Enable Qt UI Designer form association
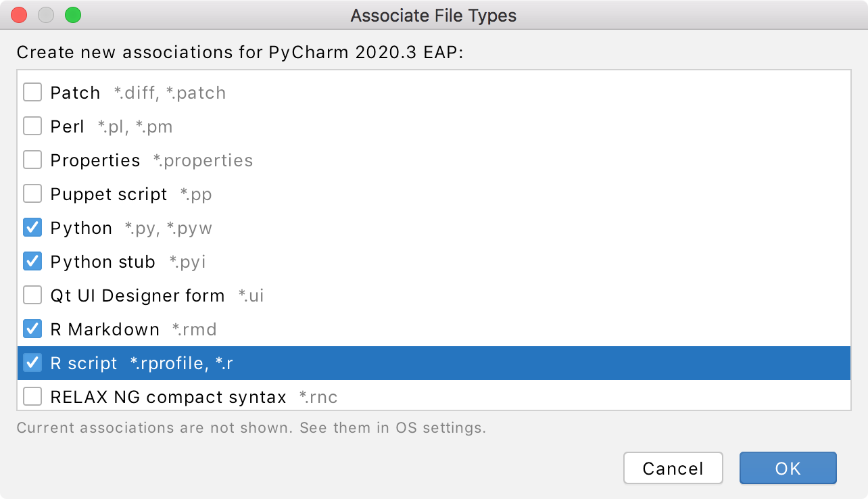 pyautogui.click(x=32, y=295)
